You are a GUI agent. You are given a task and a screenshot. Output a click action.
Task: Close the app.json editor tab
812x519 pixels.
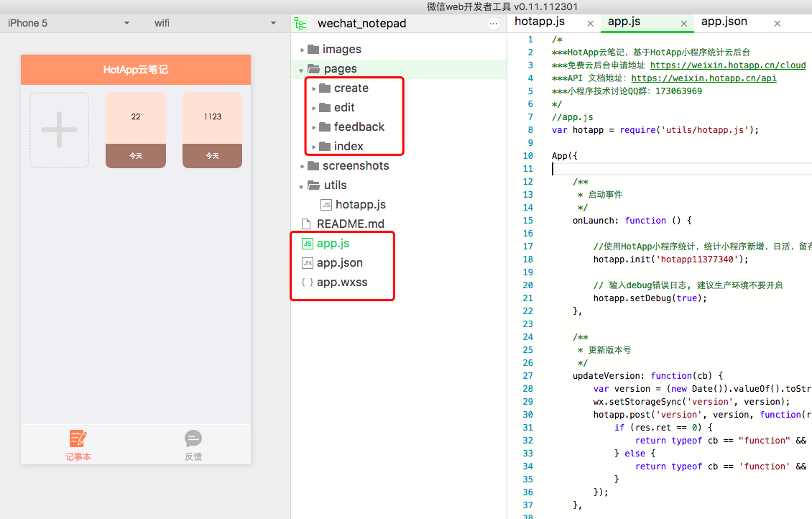click(778, 24)
